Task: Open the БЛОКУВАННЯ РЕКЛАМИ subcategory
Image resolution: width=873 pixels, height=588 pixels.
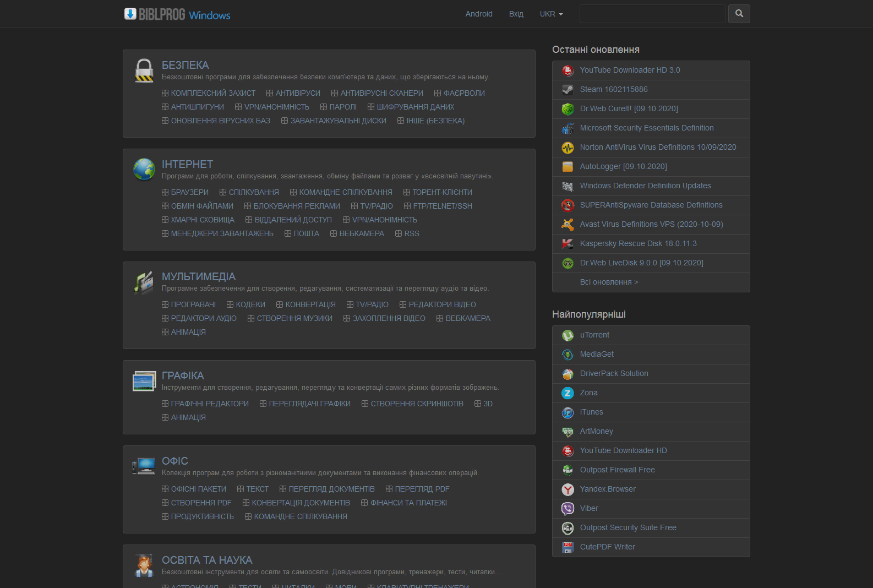Action: pyautogui.click(x=297, y=206)
